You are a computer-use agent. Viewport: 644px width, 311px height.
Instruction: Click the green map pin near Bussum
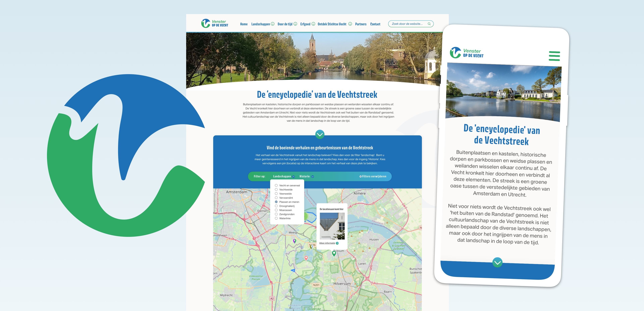tap(334, 253)
